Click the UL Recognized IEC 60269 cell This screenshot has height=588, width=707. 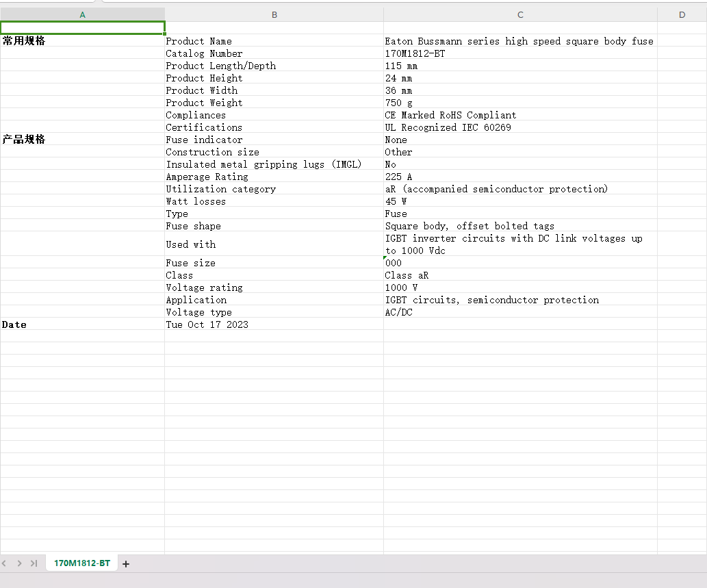520,127
